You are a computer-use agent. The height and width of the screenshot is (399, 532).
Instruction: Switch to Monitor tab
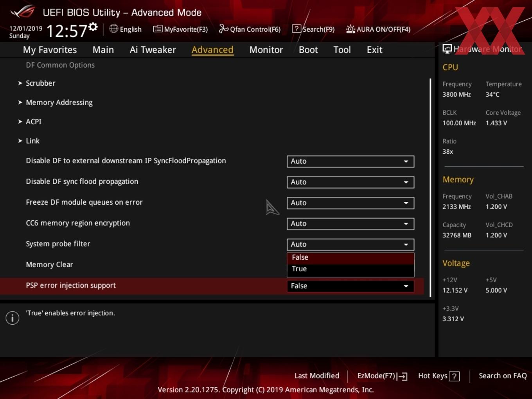266,50
